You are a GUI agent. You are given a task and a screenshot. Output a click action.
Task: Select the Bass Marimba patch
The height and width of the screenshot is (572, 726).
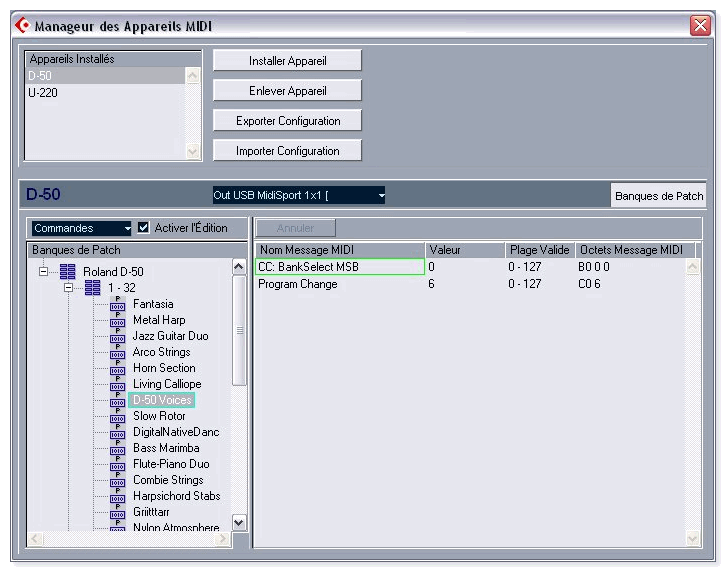pos(166,448)
